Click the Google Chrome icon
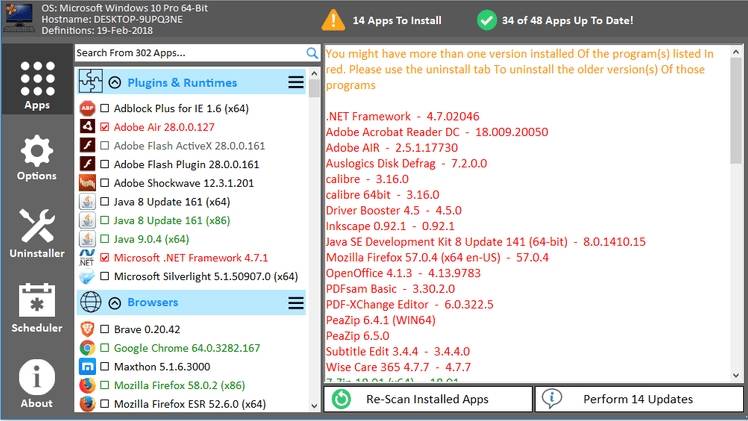The height and width of the screenshot is (421, 748). [87, 348]
